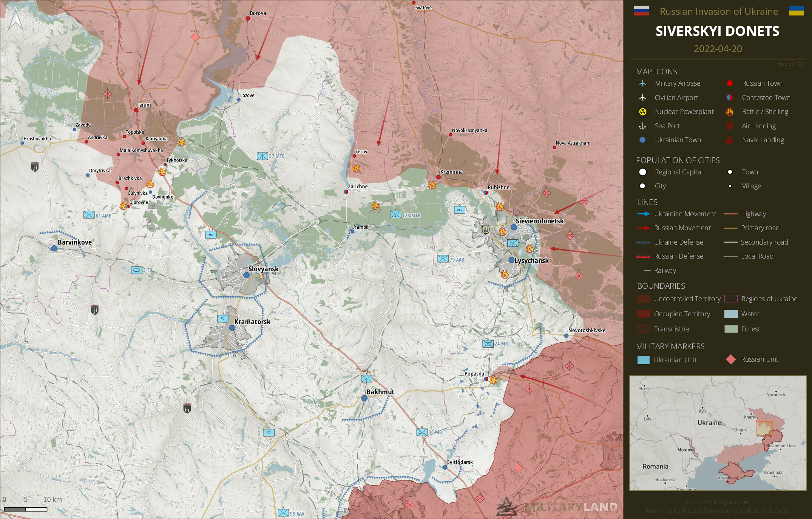Click the Military Airbase legend icon

click(642, 83)
